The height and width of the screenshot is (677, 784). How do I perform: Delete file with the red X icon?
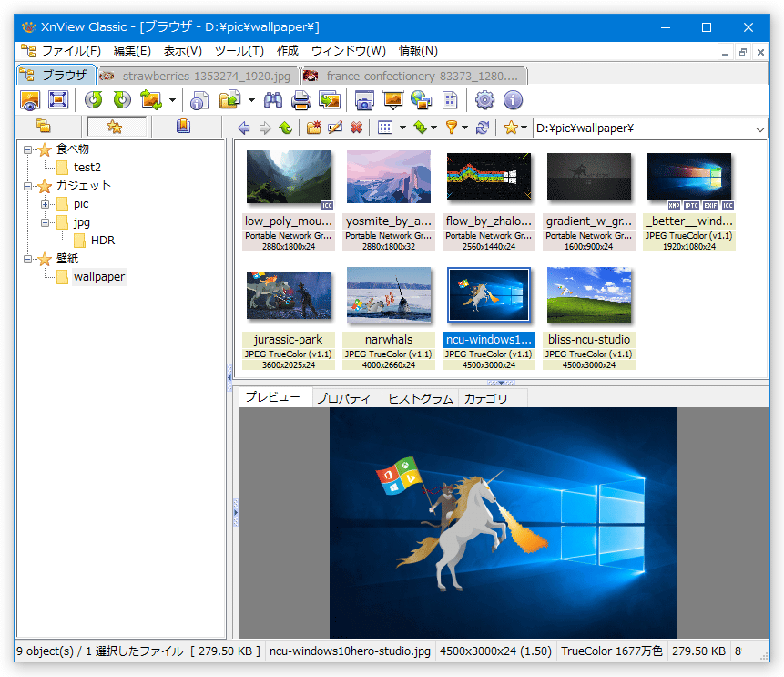[x=357, y=128]
